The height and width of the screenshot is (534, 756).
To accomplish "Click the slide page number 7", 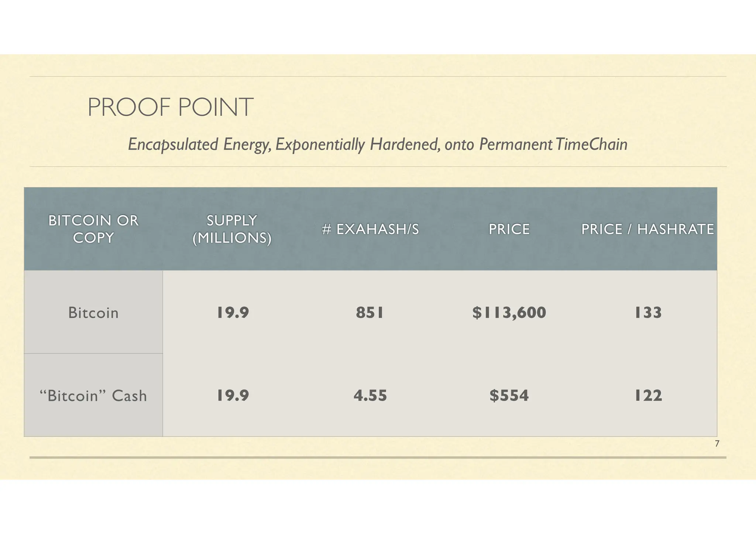I will 717,444.
